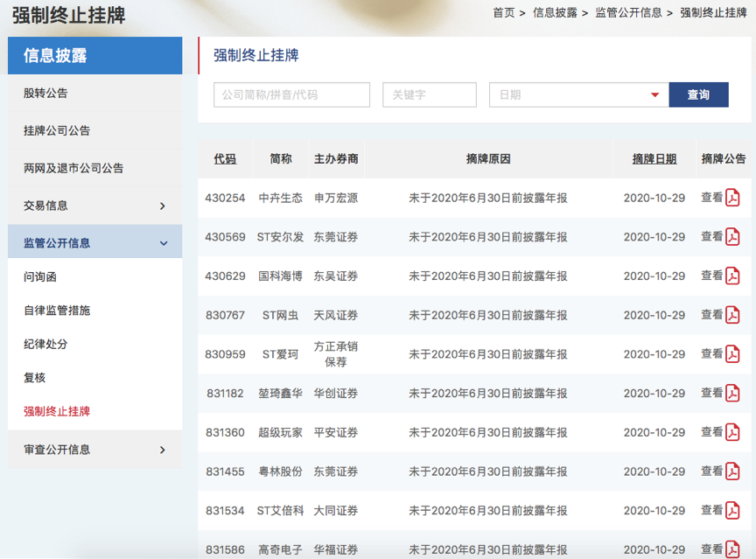Click 华创证券 broker cell
This screenshot has height=559, width=756.
tap(336, 394)
